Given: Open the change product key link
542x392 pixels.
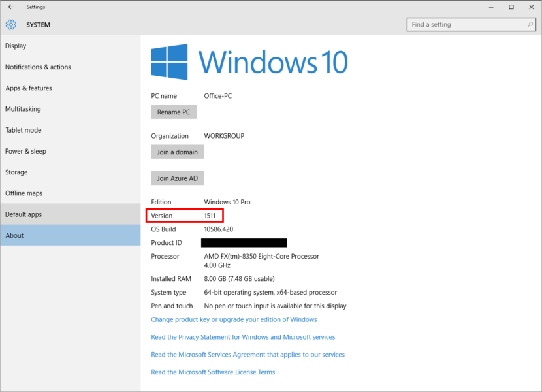Looking at the screenshot, I should click(234, 319).
